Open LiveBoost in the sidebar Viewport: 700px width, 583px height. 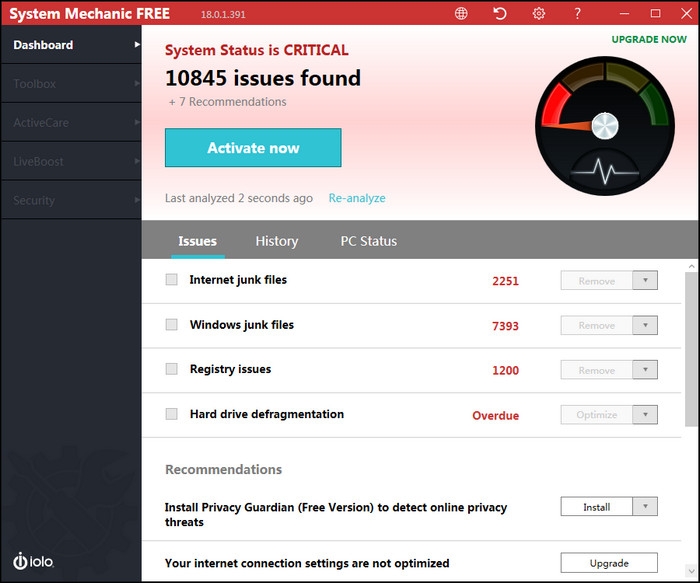point(71,161)
